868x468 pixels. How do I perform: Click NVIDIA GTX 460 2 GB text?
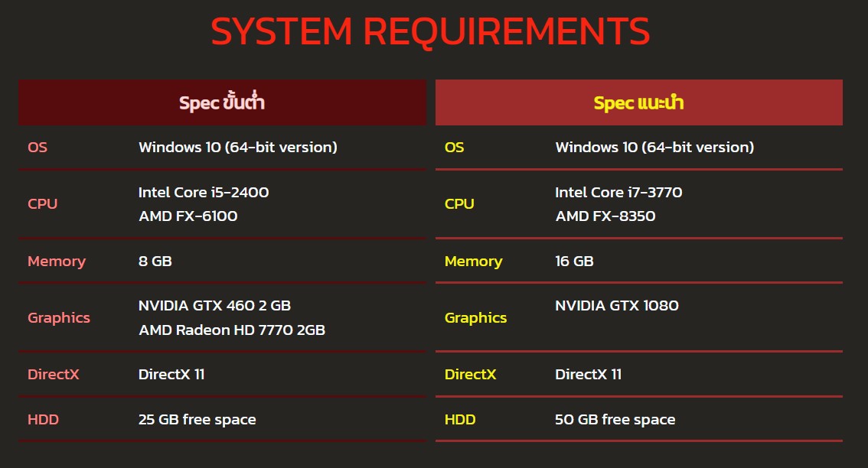pyautogui.click(x=214, y=305)
